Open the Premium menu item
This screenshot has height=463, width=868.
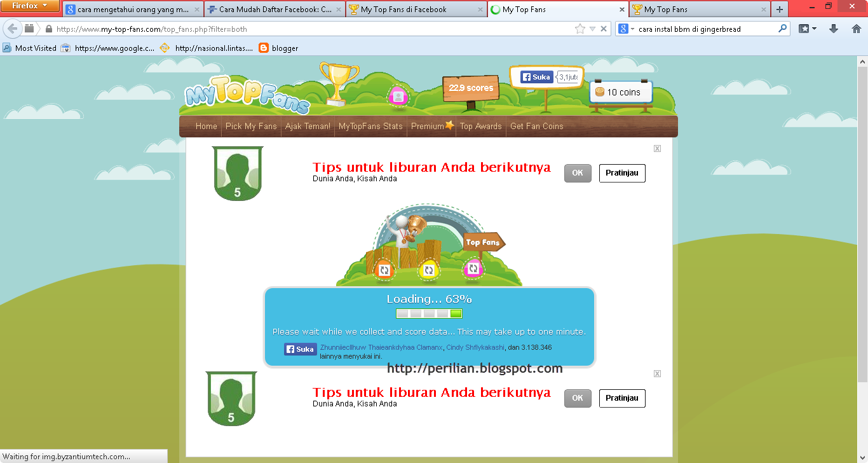click(429, 126)
